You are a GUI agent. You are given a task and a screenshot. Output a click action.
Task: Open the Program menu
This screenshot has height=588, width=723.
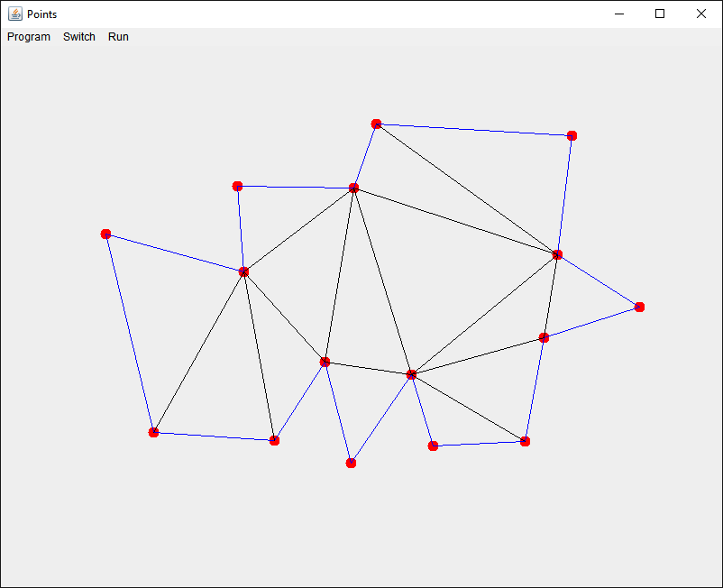click(29, 37)
